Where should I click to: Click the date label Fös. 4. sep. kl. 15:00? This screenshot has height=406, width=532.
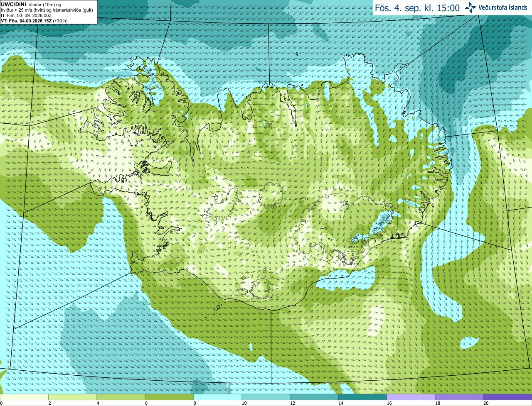click(x=417, y=8)
